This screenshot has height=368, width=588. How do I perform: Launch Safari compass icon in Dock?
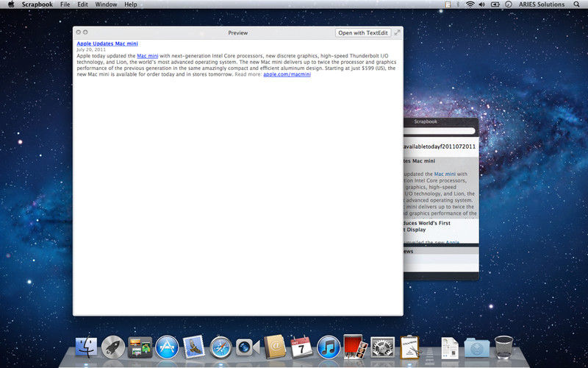tap(220, 347)
